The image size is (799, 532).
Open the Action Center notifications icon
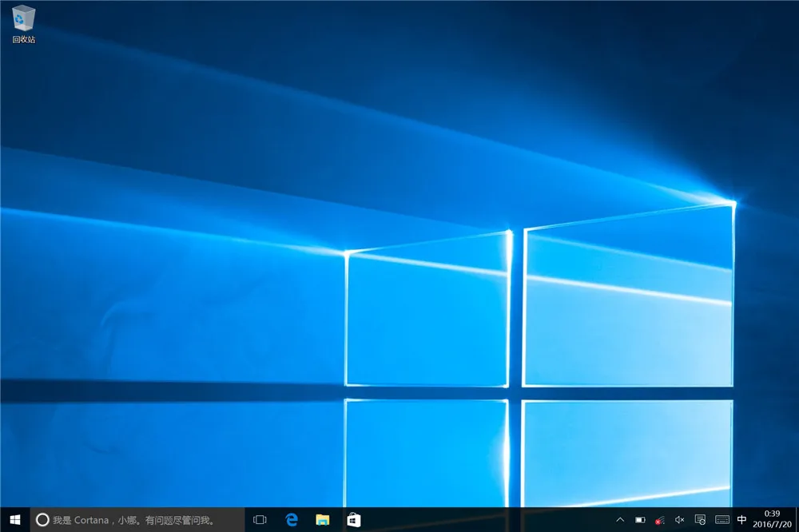tap(700, 520)
